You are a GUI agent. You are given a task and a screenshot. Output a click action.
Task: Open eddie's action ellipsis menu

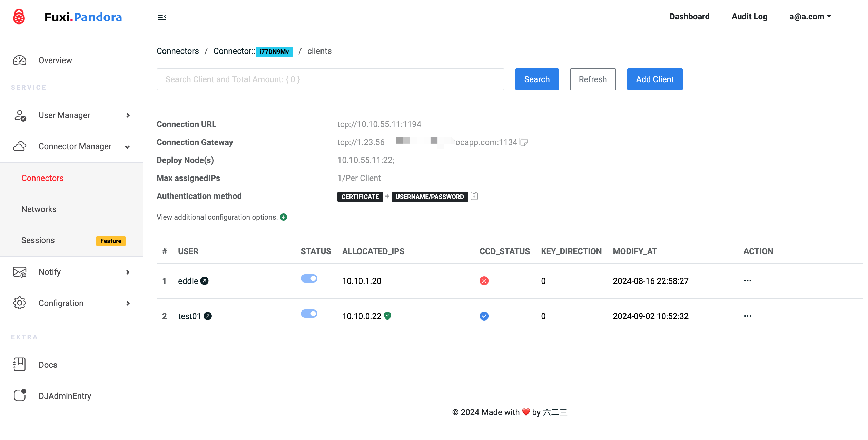point(748,281)
